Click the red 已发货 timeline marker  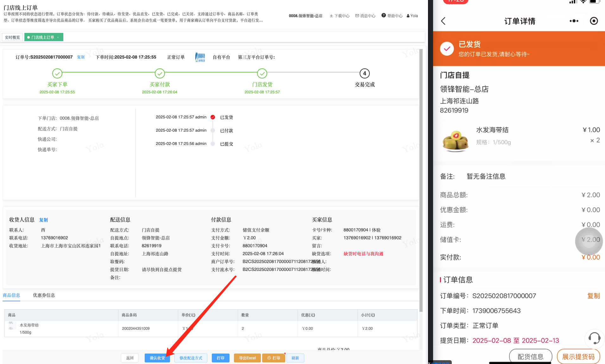tap(213, 117)
